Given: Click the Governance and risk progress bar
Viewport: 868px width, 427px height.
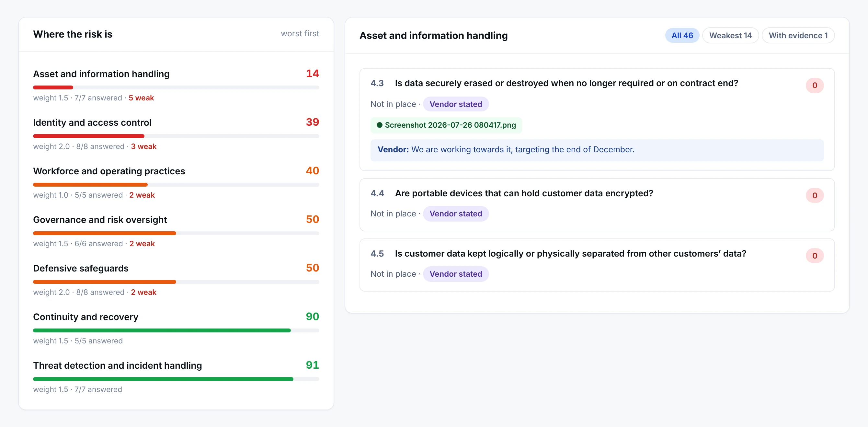Looking at the screenshot, I should (x=176, y=233).
